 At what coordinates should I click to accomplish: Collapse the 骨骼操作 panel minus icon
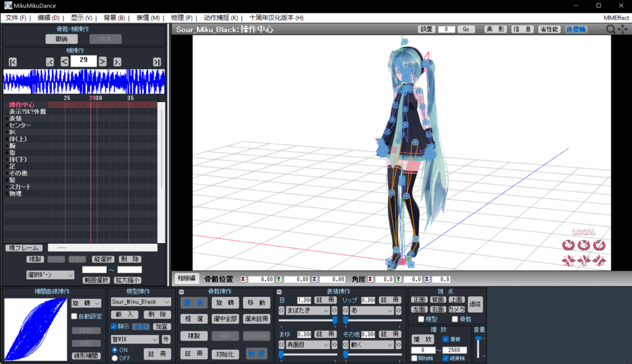(x=181, y=291)
